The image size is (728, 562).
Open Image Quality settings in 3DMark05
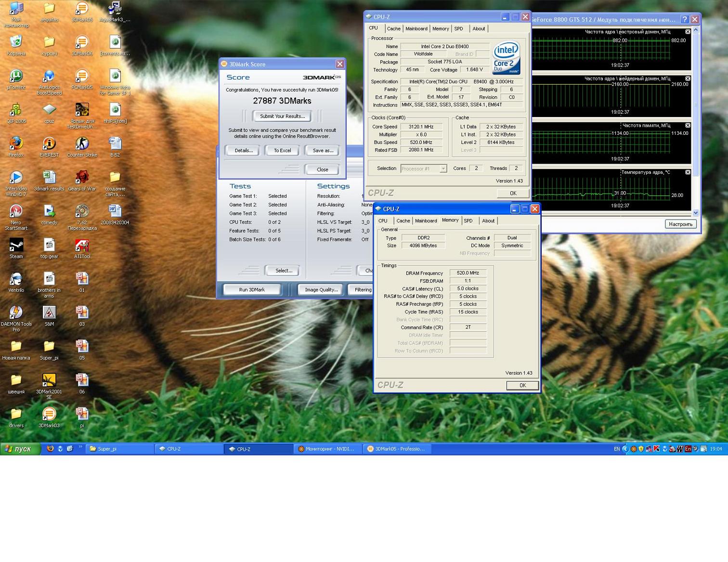pyautogui.click(x=321, y=289)
